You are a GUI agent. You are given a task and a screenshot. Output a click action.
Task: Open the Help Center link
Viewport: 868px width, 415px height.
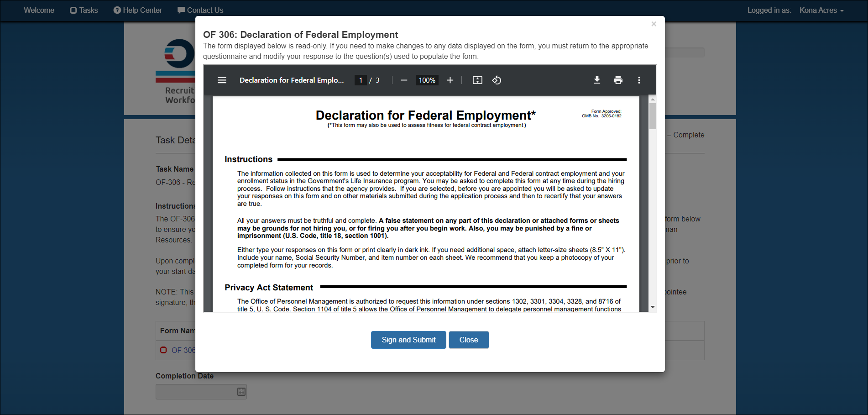coord(138,10)
